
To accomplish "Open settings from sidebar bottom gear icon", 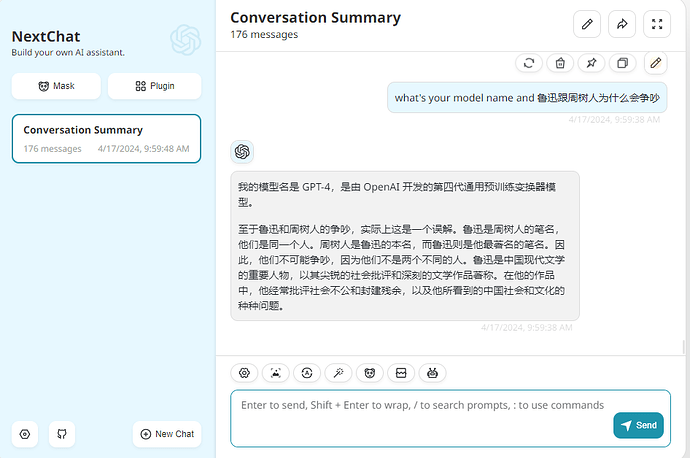I will [x=25, y=434].
